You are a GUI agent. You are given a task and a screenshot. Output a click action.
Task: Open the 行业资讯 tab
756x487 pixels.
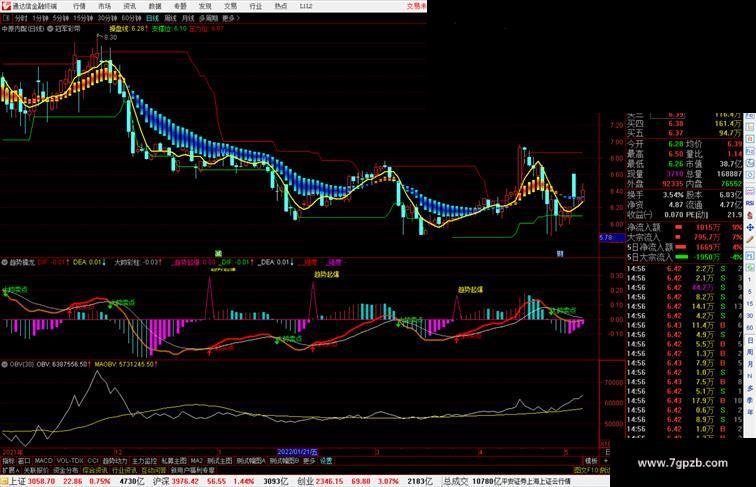click(124, 470)
